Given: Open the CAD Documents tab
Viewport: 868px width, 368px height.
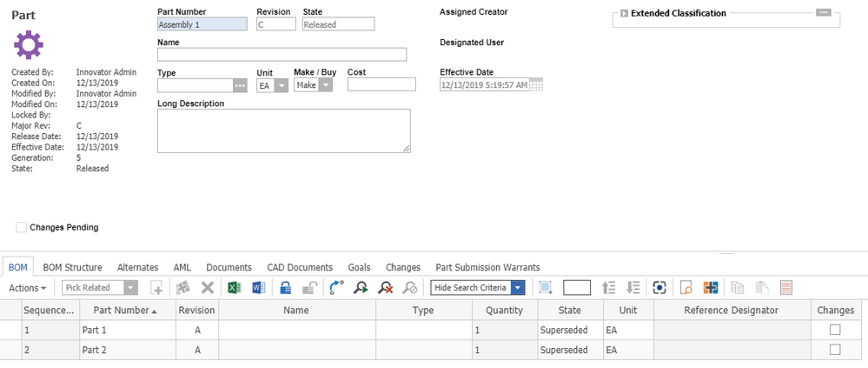Looking at the screenshot, I should tap(300, 267).
